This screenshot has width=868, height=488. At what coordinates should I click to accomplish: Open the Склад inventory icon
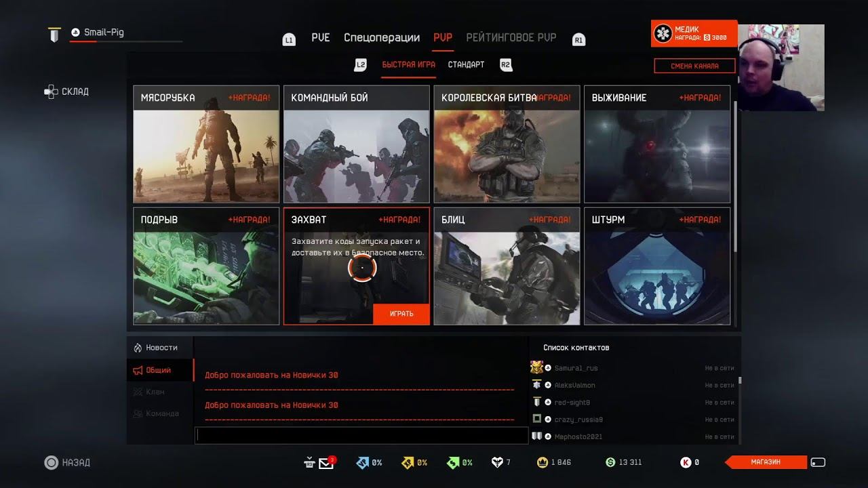[x=51, y=91]
